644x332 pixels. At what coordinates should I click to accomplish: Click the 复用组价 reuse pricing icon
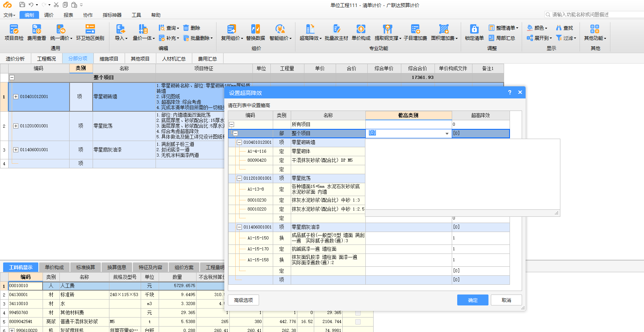pyautogui.click(x=232, y=29)
